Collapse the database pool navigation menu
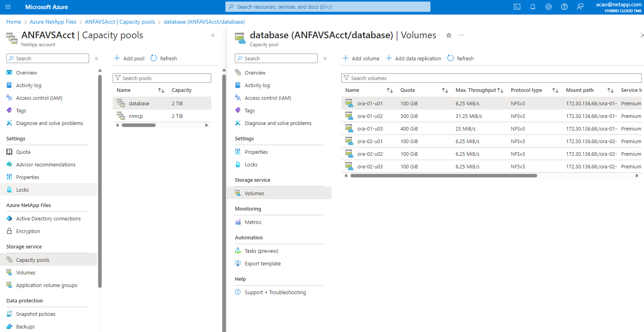Screen dimensions: 644x332 pos(325,58)
